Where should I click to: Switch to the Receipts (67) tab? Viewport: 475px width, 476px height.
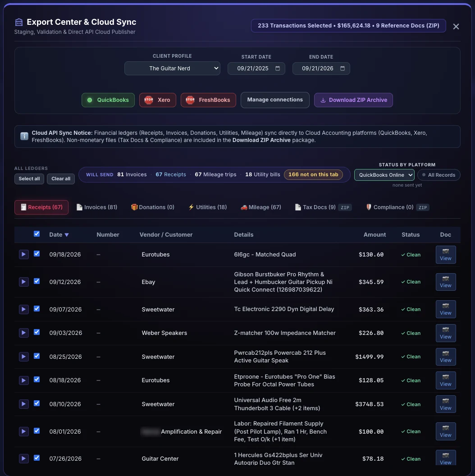(41, 207)
